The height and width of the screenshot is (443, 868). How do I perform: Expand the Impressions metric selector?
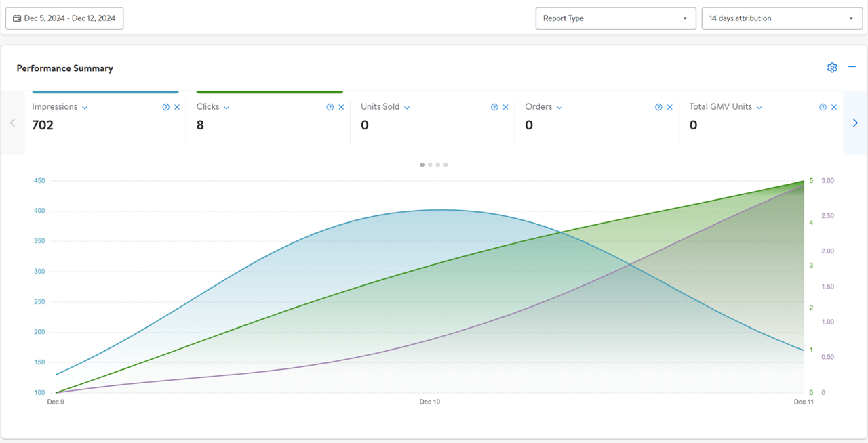(x=85, y=108)
